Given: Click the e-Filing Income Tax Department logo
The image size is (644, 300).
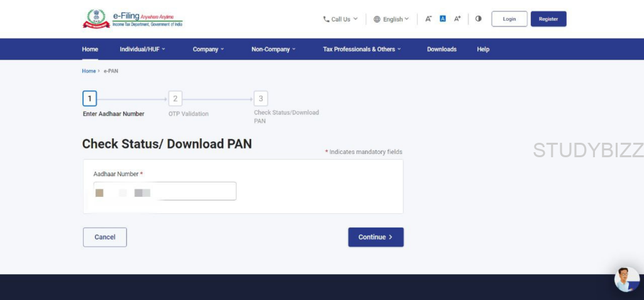Looking at the screenshot, I should tap(133, 19).
